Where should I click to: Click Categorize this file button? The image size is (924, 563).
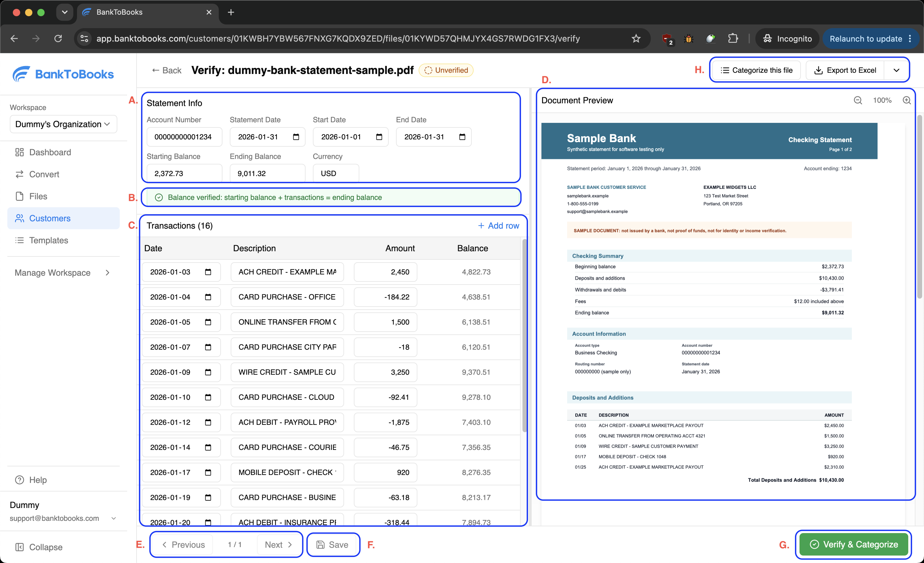tap(757, 71)
